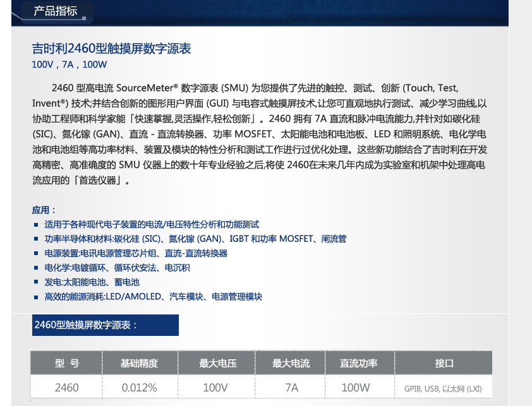
Task: Click the blue banner 2460型触摸屏数字源表：
Action: point(105,325)
